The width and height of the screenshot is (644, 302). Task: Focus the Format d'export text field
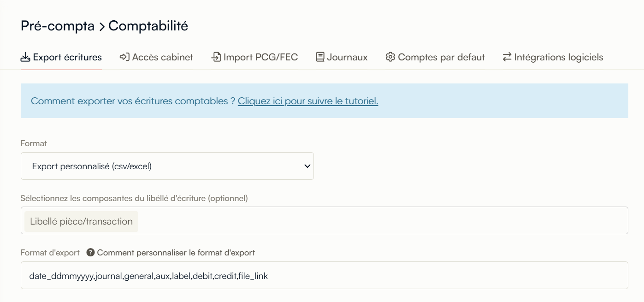(324, 276)
